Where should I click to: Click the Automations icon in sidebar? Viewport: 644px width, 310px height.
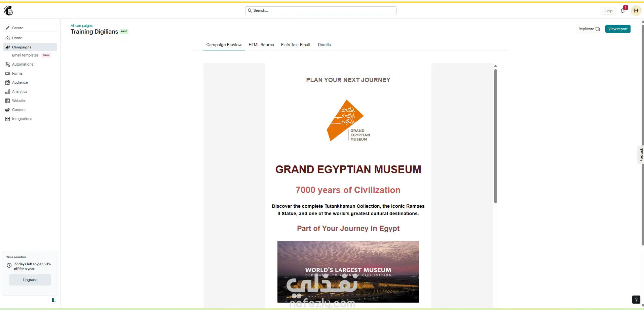8,65
